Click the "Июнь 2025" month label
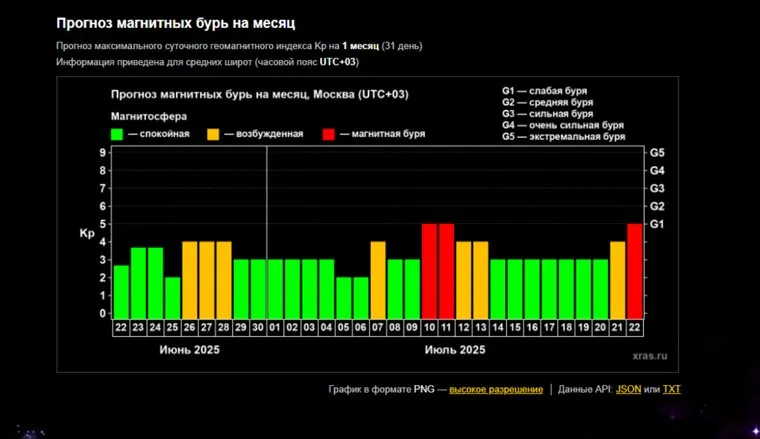 (x=189, y=350)
